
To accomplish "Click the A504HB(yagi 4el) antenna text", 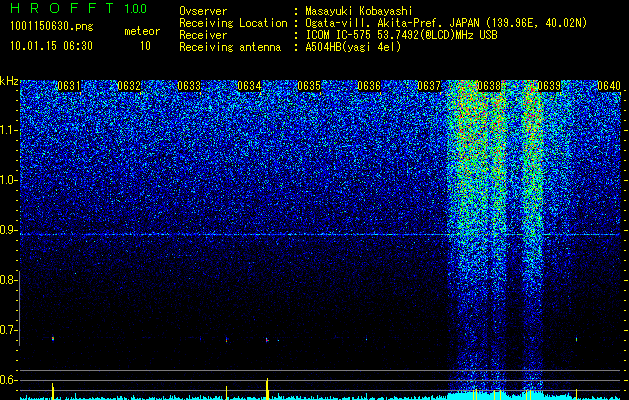I will 353,47.
